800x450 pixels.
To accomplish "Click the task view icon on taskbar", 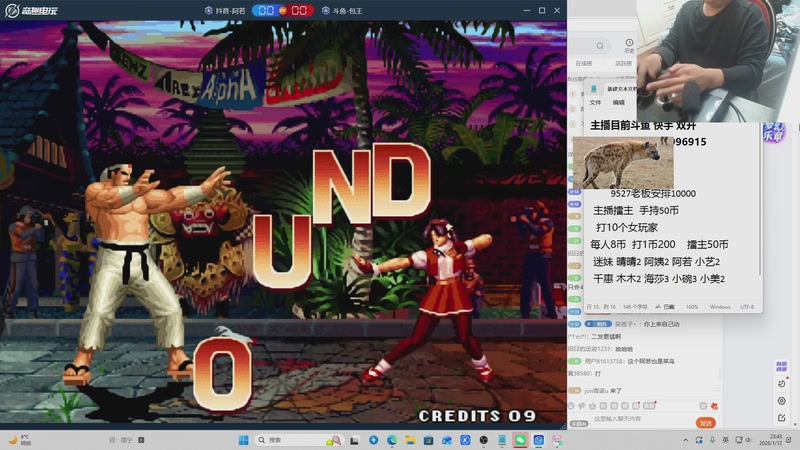I will pyautogui.click(x=354, y=440).
